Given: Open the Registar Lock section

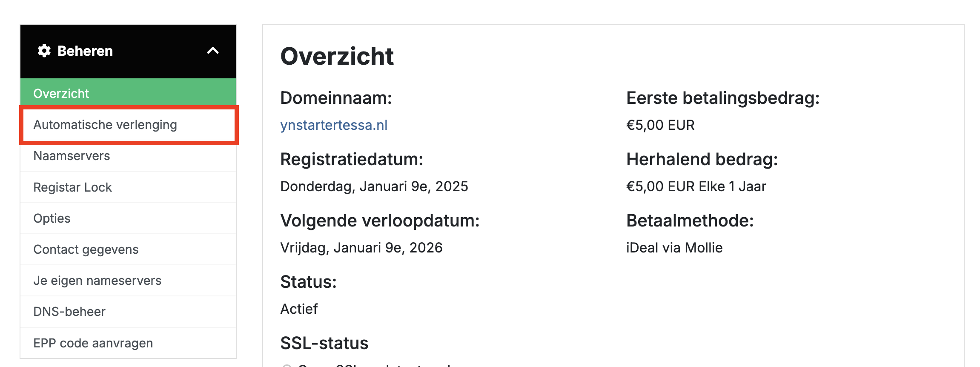Looking at the screenshot, I should pos(72,187).
